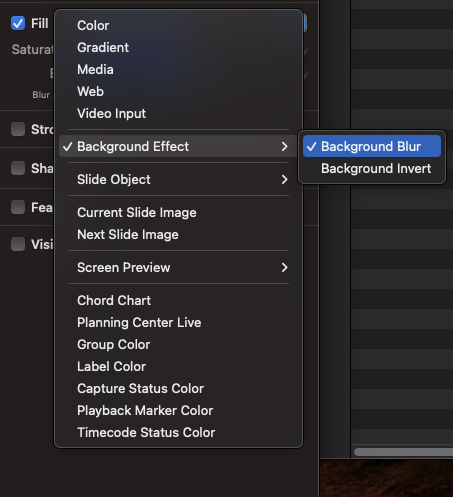Viewport: 453px width, 497px height.
Task: Select Background Blur in submenu
Action: [372, 146]
